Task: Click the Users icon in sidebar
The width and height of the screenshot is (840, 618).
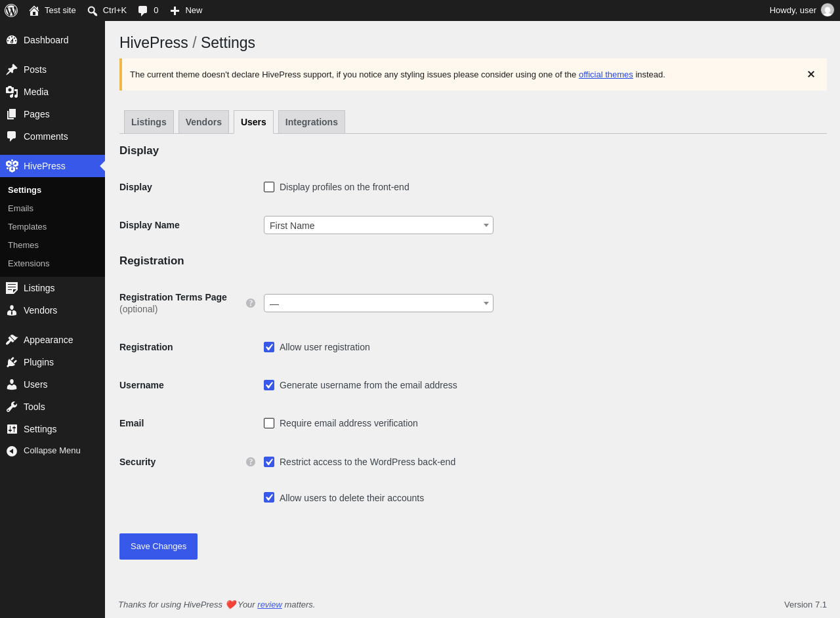Action: coord(12,384)
